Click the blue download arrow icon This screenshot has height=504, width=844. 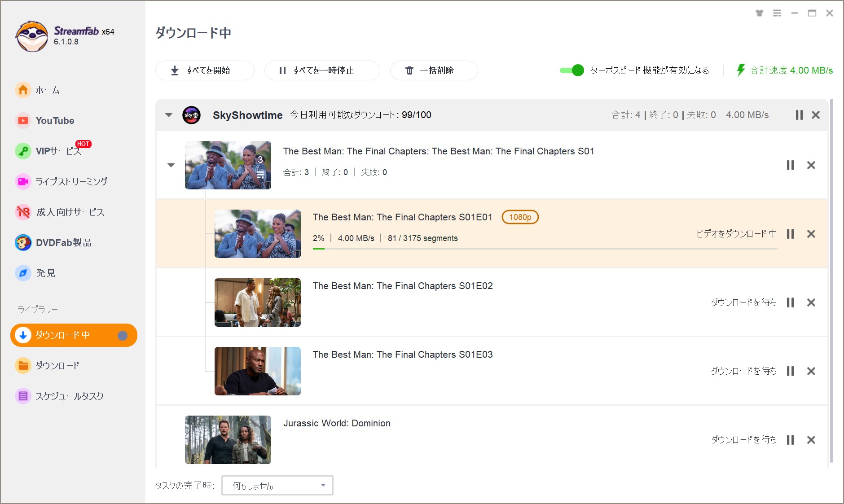click(23, 335)
